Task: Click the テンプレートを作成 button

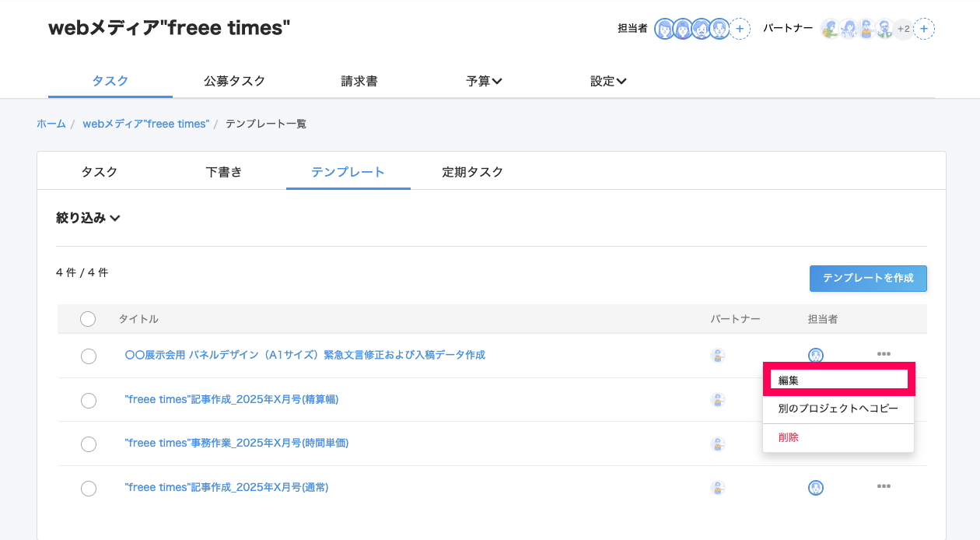Action: 868,279
